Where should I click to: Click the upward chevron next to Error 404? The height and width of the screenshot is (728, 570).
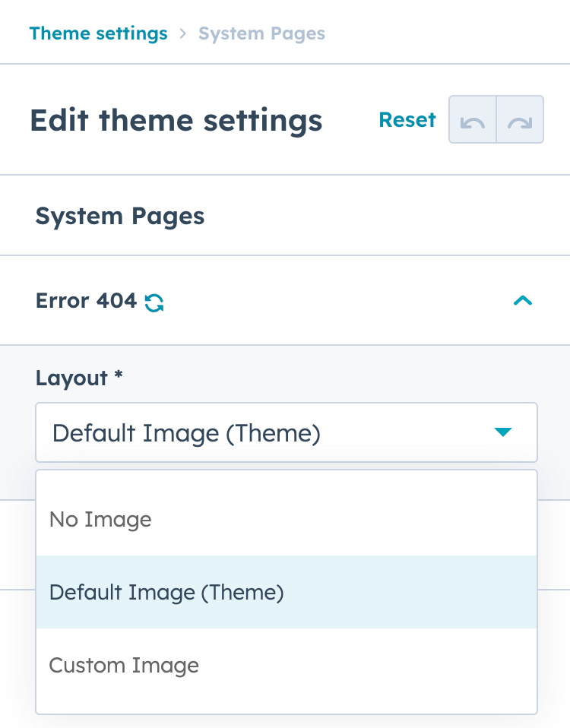pyautogui.click(x=523, y=300)
